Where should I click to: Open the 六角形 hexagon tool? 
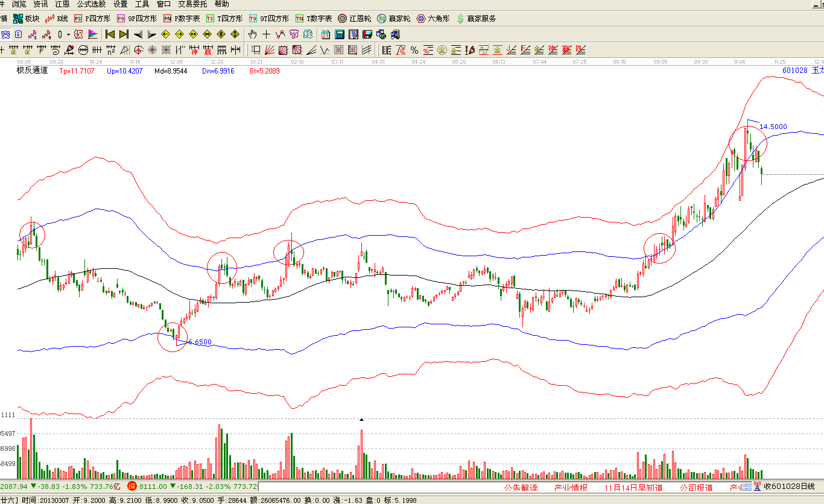[x=432, y=19]
